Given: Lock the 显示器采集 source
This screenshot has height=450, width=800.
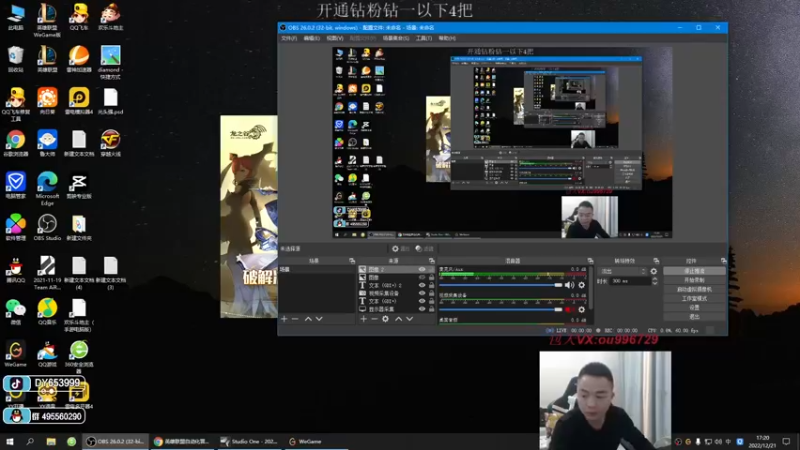Looking at the screenshot, I should pos(432,309).
